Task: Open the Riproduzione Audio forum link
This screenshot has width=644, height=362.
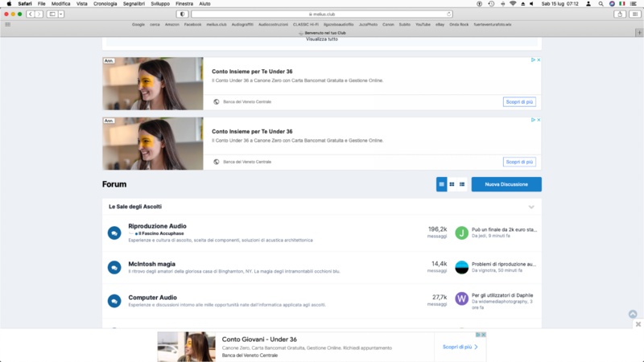Action: (x=157, y=226)
